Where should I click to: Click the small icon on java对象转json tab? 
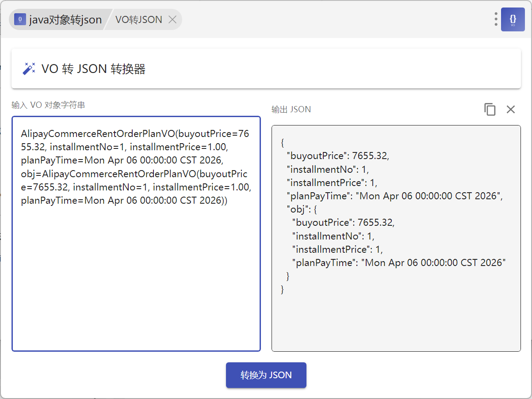tap(20, 19)
